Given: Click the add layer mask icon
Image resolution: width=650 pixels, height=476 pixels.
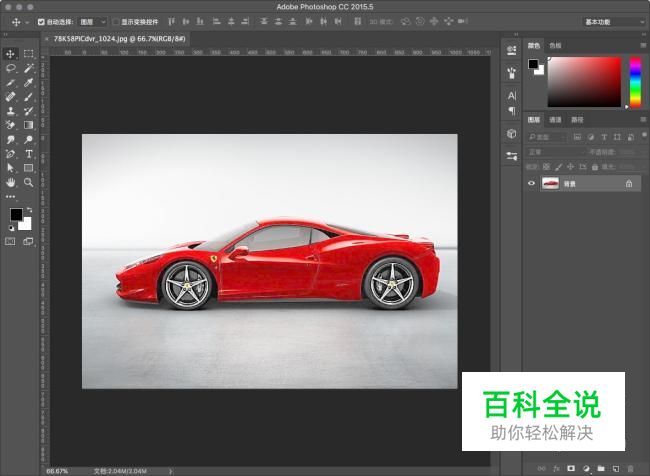Looking at the screenshot, I should pyautogui.click(x=570, y=467).
